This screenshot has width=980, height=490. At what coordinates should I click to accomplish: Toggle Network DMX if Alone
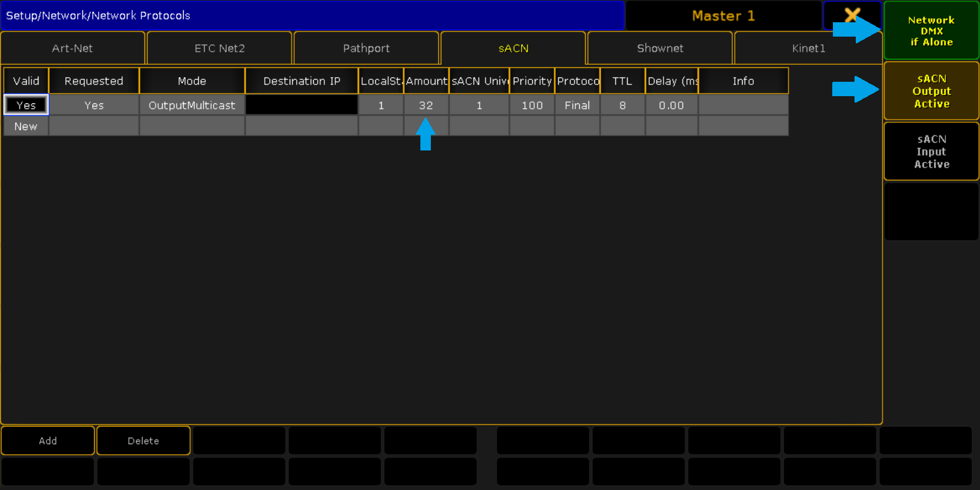tap(932, 31)
